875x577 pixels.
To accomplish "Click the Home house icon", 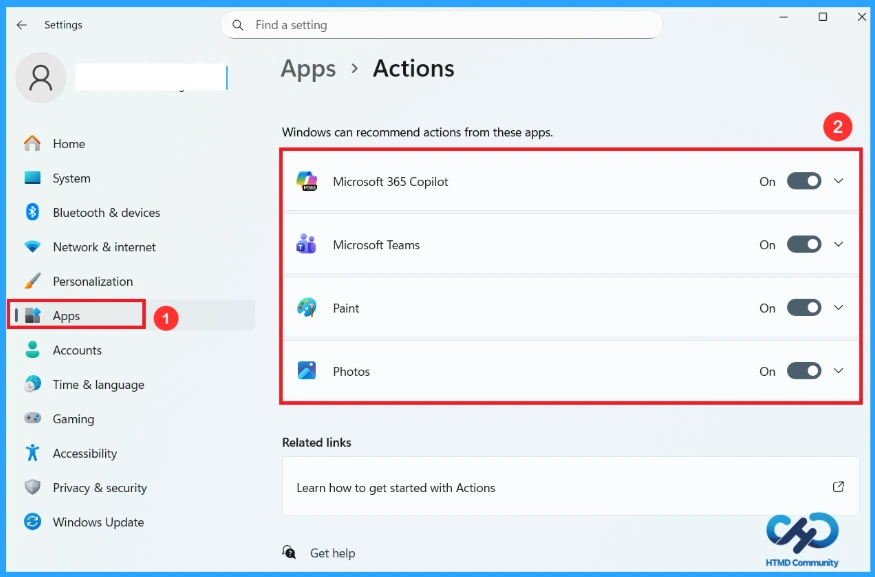I will coord(32,143).
